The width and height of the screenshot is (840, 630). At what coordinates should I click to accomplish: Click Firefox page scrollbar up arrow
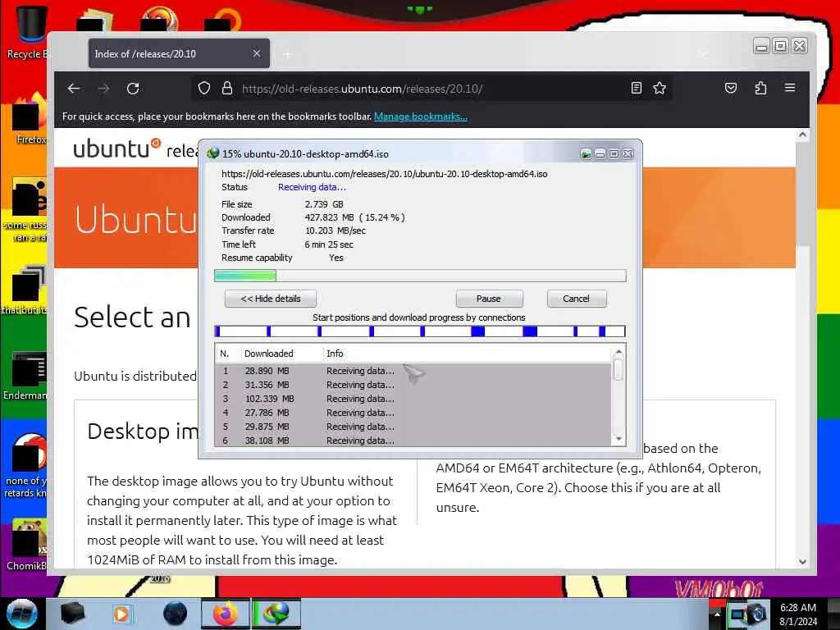click(802, 135)
